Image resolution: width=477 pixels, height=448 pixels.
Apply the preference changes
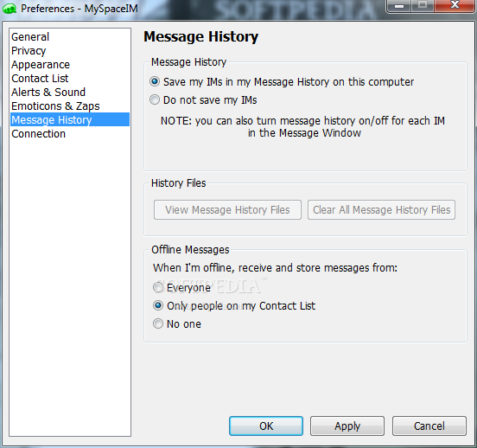click(347, 426)
